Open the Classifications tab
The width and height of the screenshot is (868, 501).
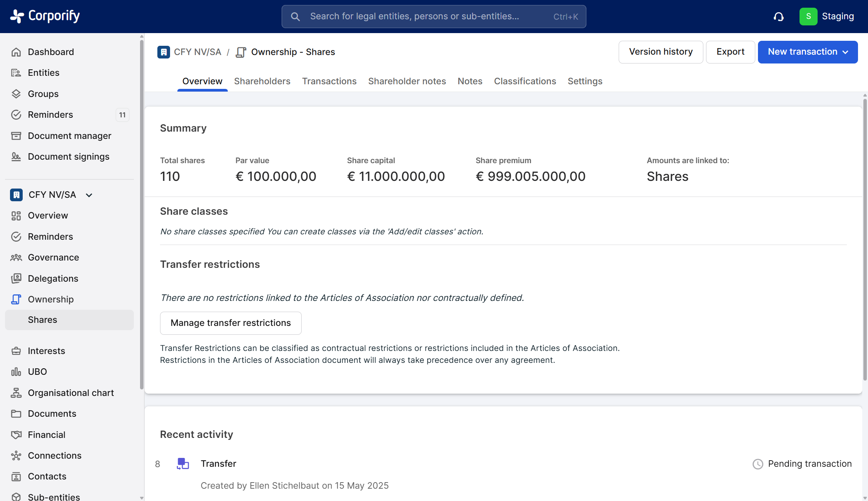point(525,81)
